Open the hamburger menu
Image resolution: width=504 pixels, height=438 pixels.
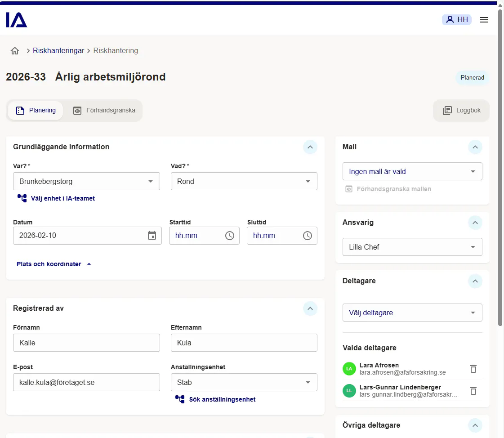point(484,19)
